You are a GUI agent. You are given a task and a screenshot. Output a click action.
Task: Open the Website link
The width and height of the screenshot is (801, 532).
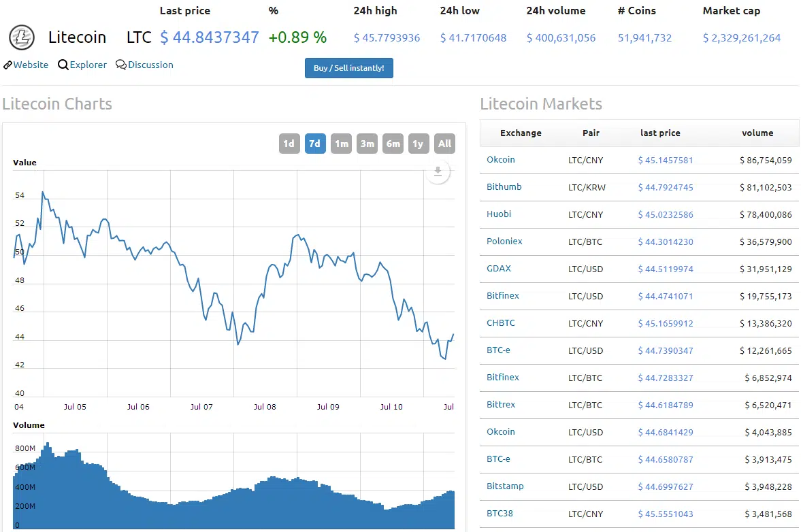[x=31, y=65]
